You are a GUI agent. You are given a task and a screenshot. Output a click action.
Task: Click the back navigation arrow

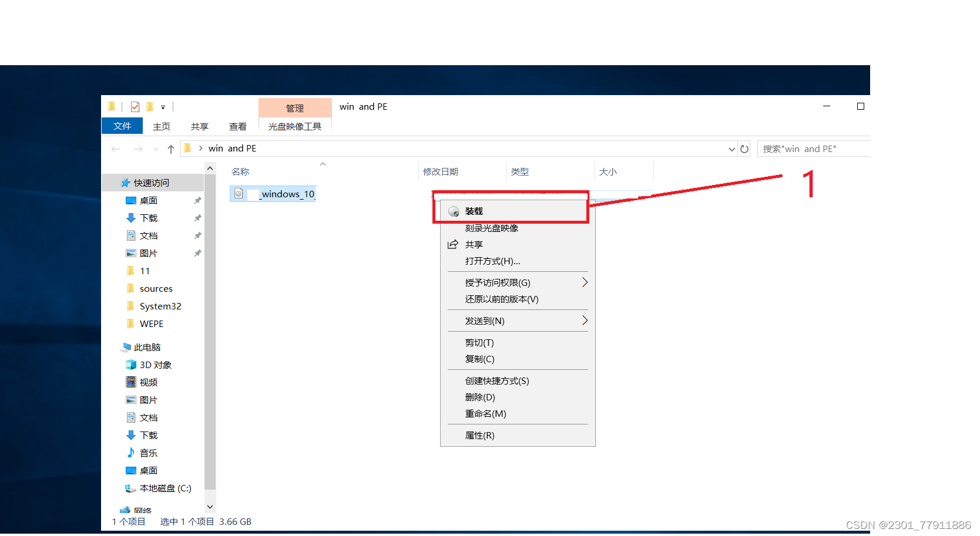(115, 149)
